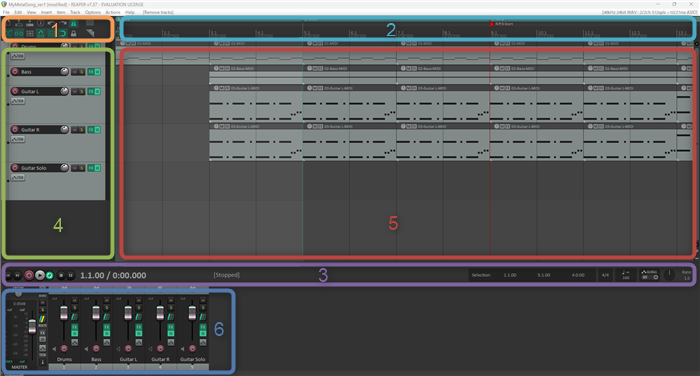The image size is (700, 376).
Task: Click the Riff b Start timeline marker
Action: click(x=502, y=24)
